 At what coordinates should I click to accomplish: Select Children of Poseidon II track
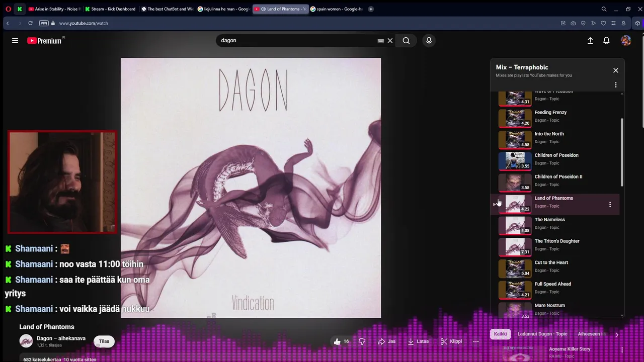coord(556,183)
